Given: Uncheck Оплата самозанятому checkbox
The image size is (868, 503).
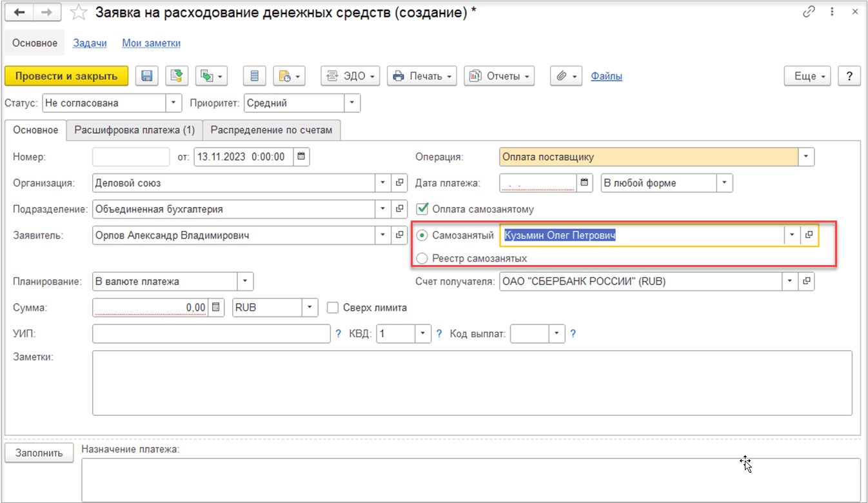Looking at the screenshot, I should (422, 209).
